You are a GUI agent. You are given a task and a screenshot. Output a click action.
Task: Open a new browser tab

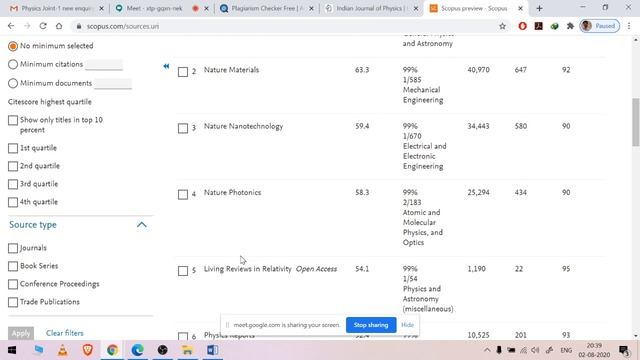539,8
